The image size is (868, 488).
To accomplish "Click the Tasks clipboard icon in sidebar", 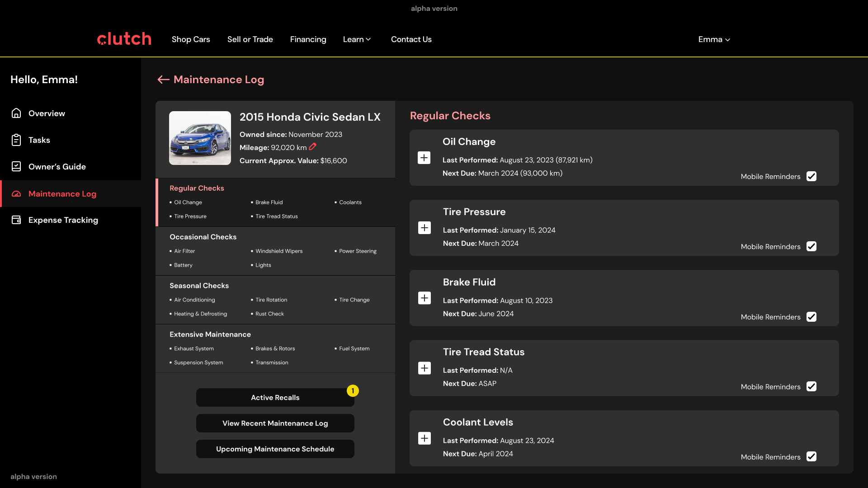I will pyautogui.click(x=16, y=140).
